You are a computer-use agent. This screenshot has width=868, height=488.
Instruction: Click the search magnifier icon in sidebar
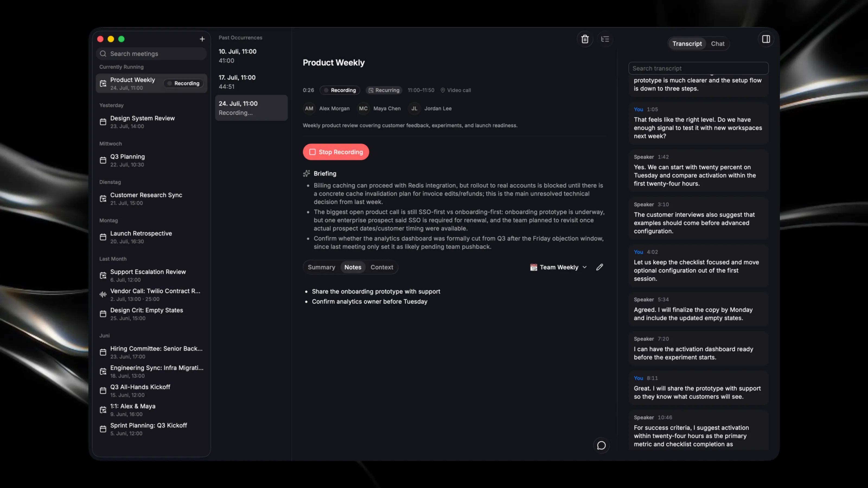click(103, 54)
